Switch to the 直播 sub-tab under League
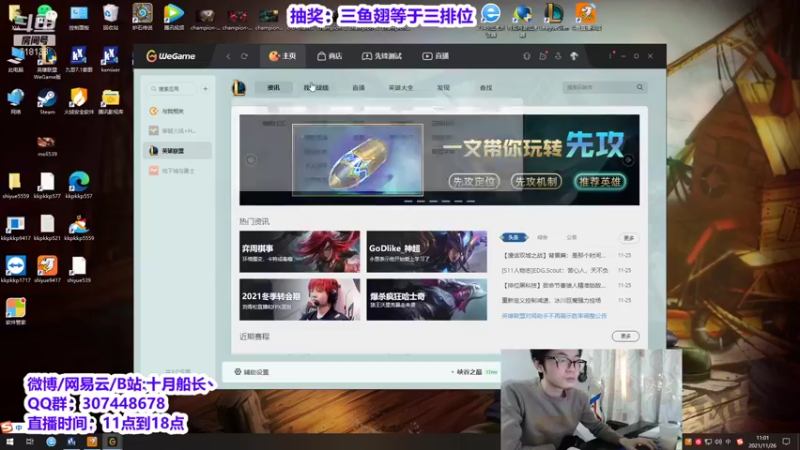Viewport: 800px width, 450px height. pos(359,88)
